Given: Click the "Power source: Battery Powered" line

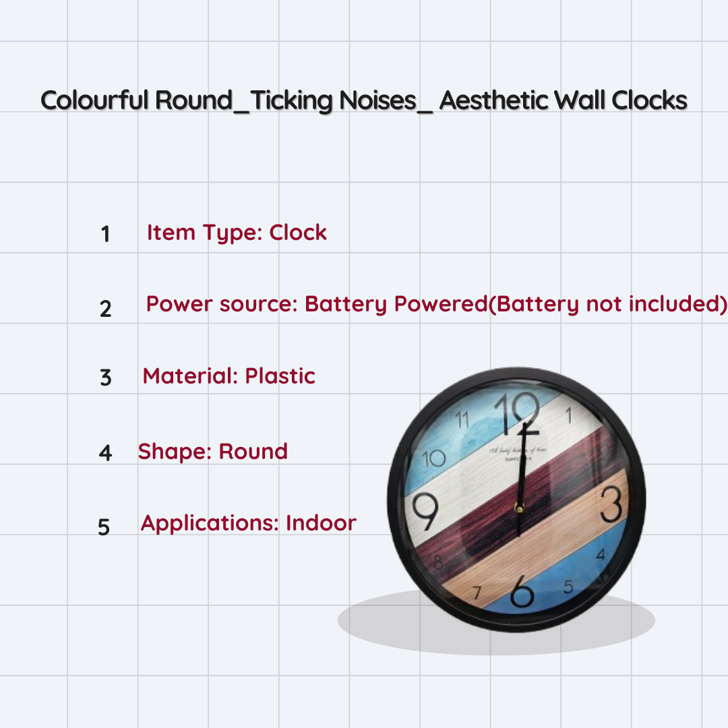Looking at the screenshot, I should [x=436, y=304].
